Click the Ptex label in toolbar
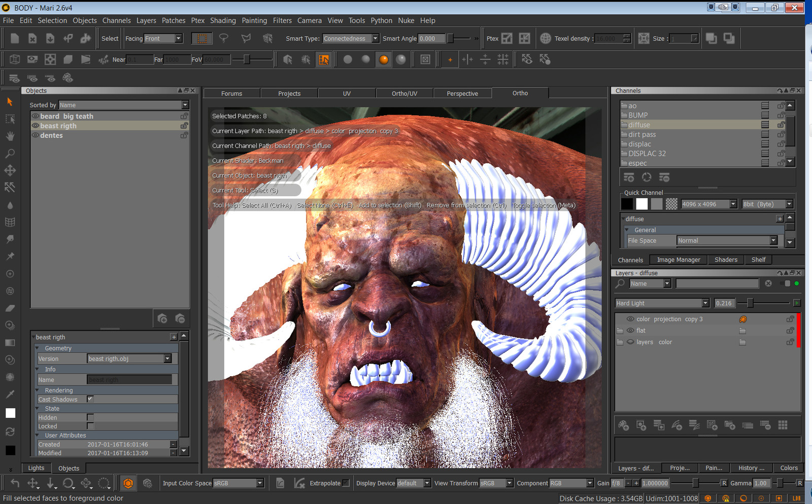 tap(492, 39)
